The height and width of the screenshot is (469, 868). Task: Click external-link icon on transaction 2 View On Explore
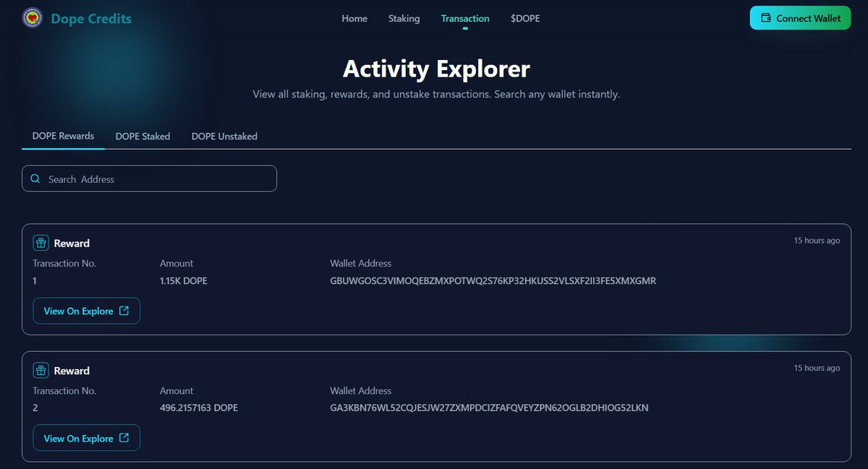(x=124, y=438)
